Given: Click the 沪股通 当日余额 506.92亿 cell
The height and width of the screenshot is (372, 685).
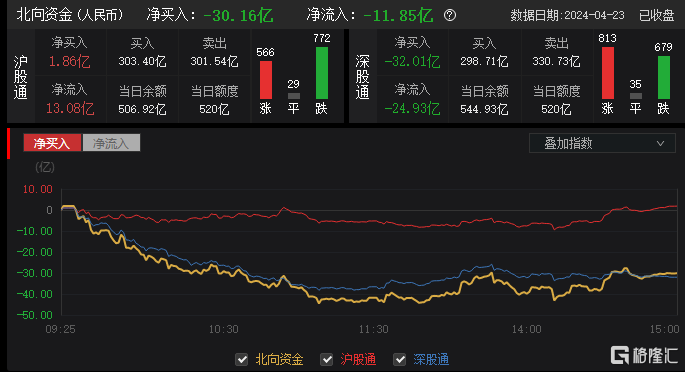Looking at the screenshot, I should click(142, 100).
